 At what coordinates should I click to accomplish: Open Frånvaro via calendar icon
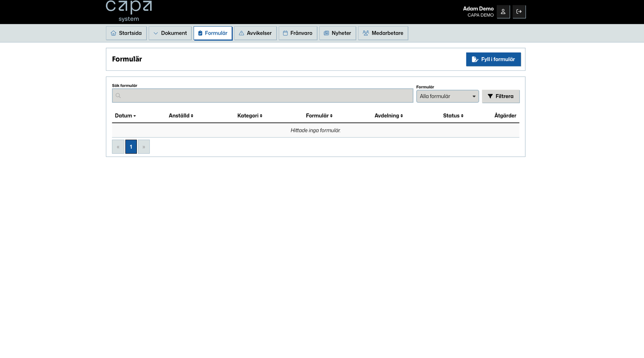pyautogui.click(x=285, y=33)
